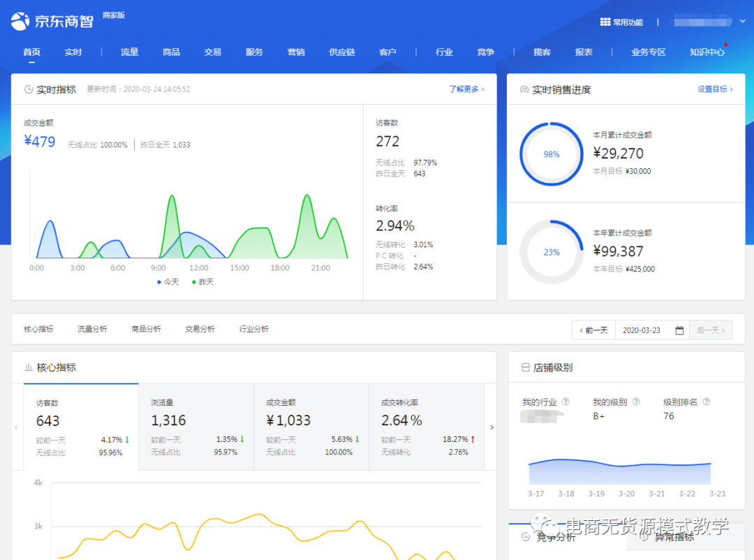Open the 商品 navigation menu
Image resolution: width=754 pixels, height=560 pixels.
point(171,52)
